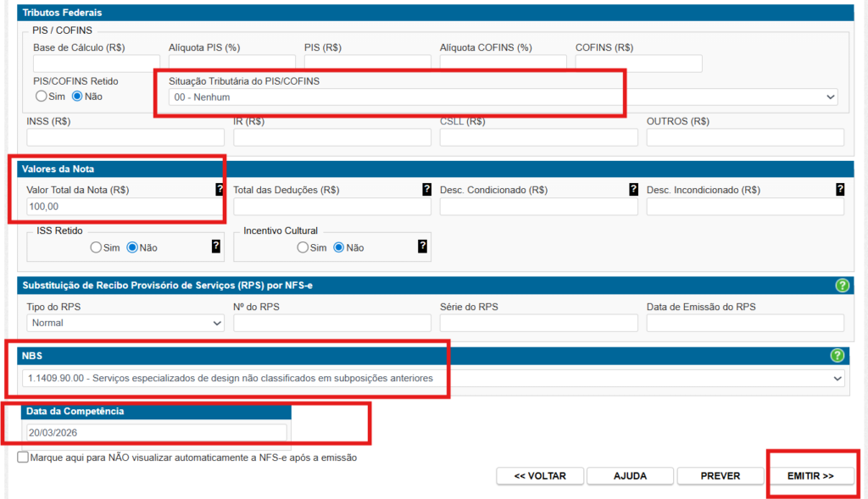Screen dimensions: 868x499
Task: Open help icon for Desc. Condicionado
Action: click(x=633, y=190)
